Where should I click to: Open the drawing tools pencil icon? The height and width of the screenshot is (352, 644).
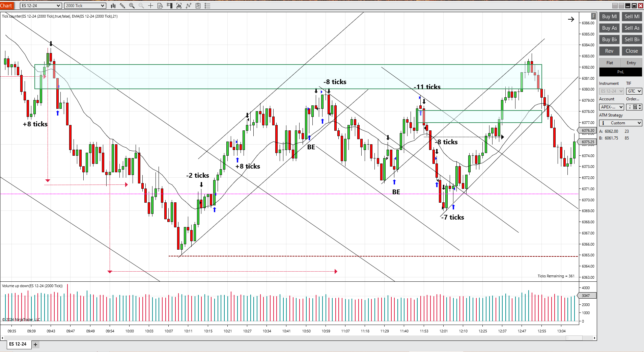(122, 6)
